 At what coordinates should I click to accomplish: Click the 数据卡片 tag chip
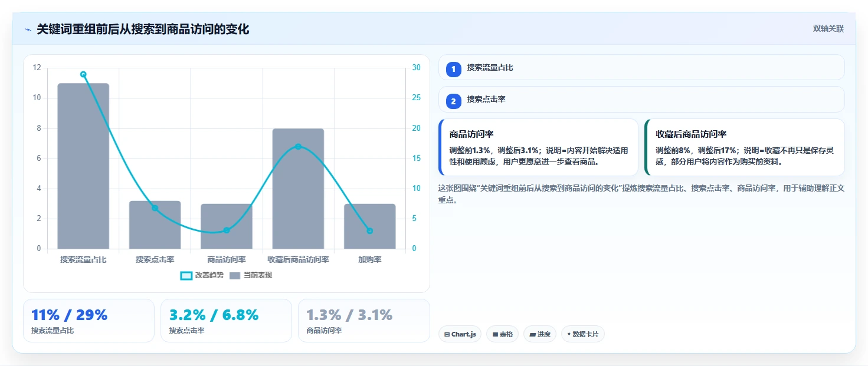(x=583, y=334)
